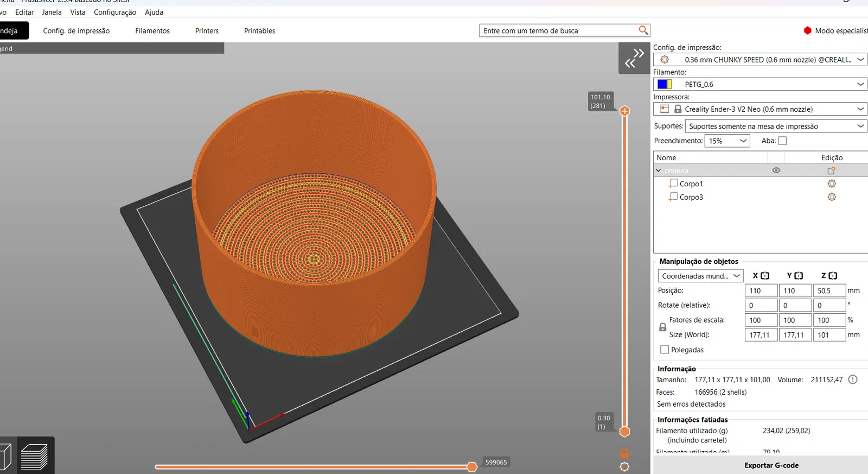This screenshot has height=474, width=868.
Task: Open the Configuração menu
Action: pyautogui.click(x=114, y=12)
